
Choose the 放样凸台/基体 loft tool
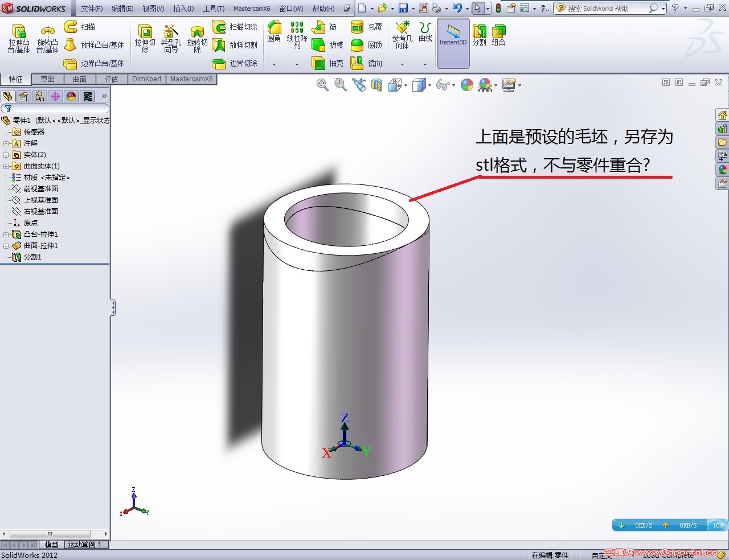pos(94,45)
